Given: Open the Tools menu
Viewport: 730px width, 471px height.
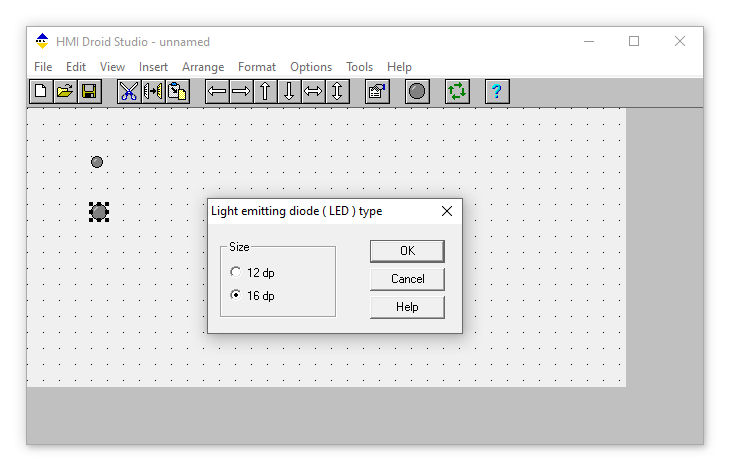Looking at the screenshot, I should (x=359, y=67).
